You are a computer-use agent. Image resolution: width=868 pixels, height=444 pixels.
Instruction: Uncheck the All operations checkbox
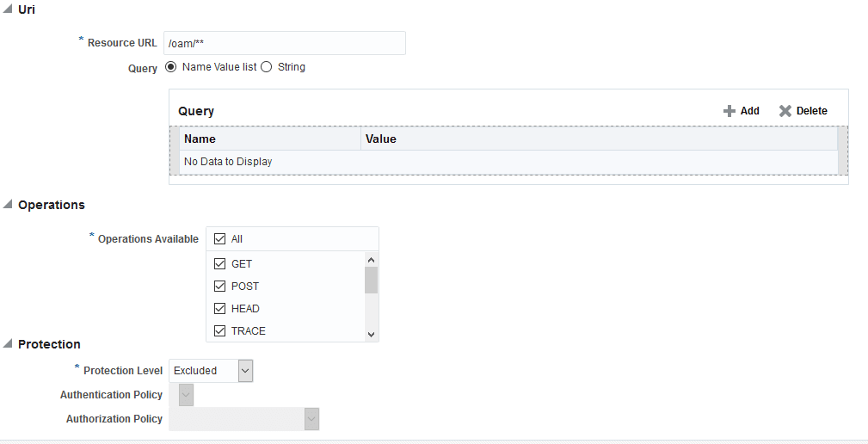(219, 238)
